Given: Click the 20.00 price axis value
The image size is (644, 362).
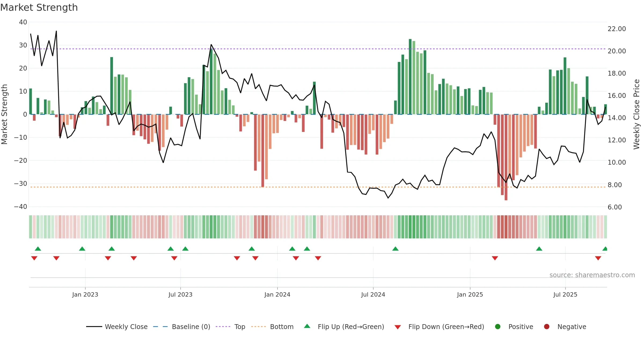Looking at the screenshot, I should click(617, 51).
